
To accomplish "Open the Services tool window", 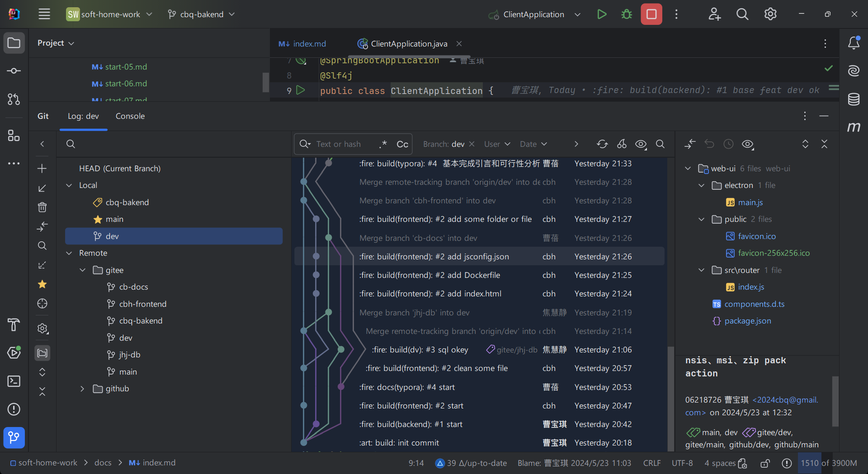I will click(x=14, y=352).
